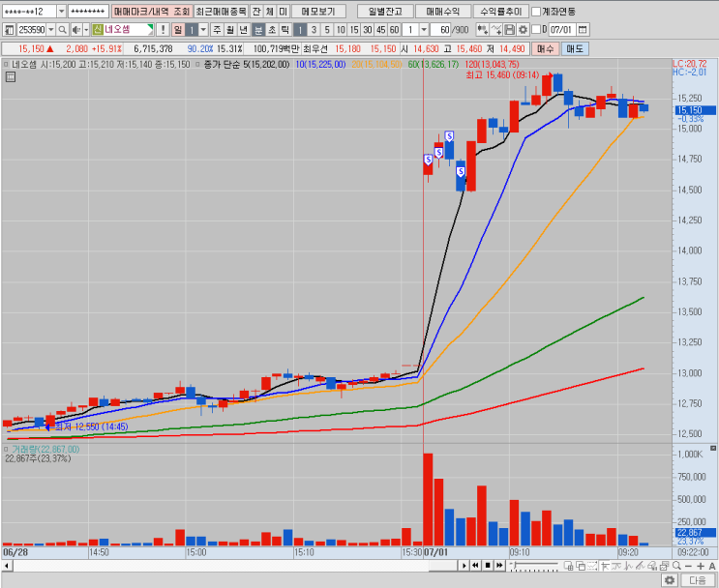Open the custom interval dropdown arrow
719x588 pixels.
[x=424, y=30]
